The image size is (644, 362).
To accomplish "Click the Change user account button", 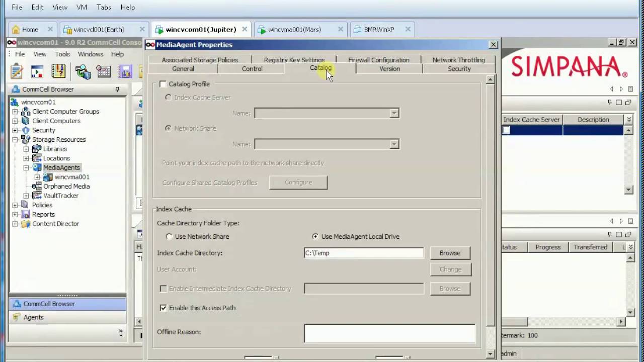I will tap(450, 269).
